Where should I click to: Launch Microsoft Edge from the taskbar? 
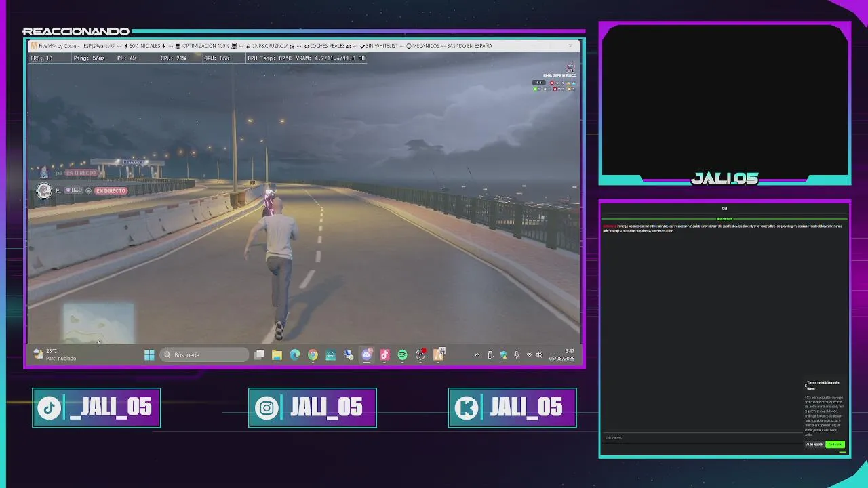point(295,354)
